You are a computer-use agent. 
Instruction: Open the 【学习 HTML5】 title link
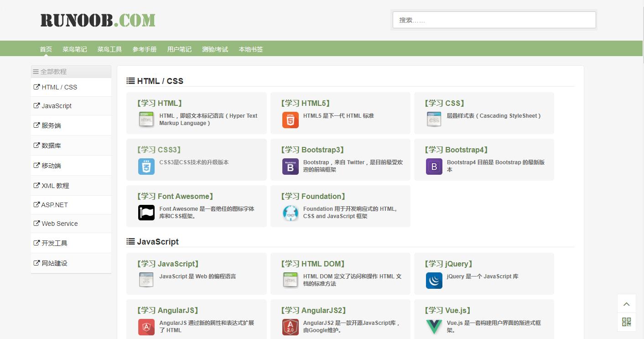coord(306,104)
